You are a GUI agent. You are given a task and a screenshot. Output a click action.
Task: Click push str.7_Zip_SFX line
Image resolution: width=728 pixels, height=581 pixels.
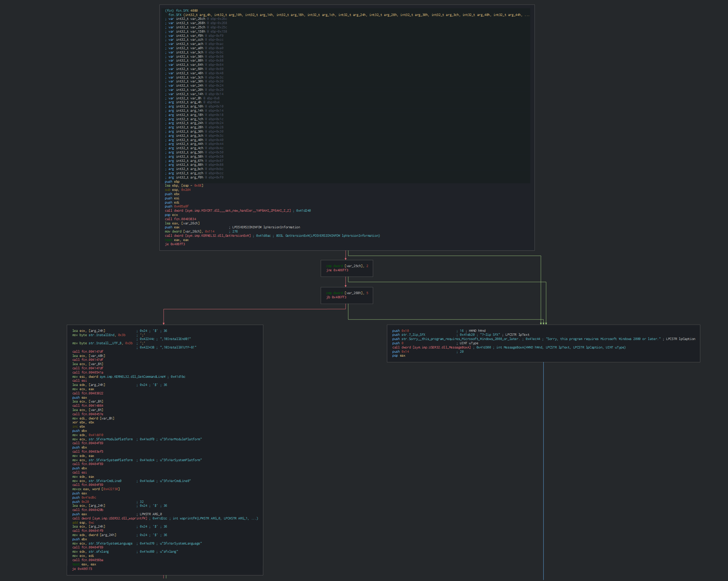coord(409,335)
